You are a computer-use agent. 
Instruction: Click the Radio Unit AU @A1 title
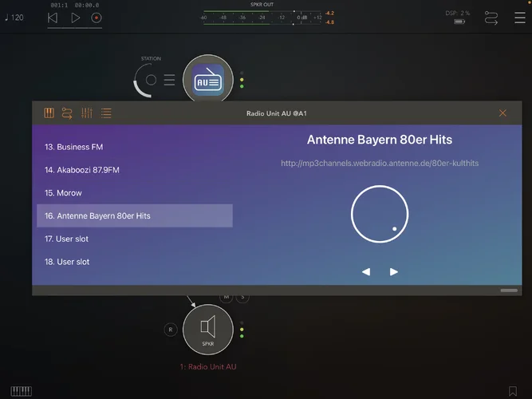click(277, 113)
